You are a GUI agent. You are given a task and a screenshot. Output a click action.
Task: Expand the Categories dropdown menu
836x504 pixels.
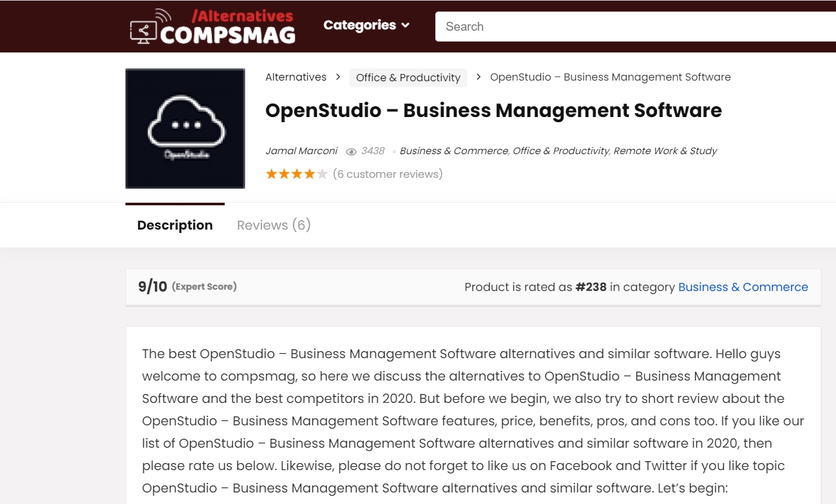point(366,26)
